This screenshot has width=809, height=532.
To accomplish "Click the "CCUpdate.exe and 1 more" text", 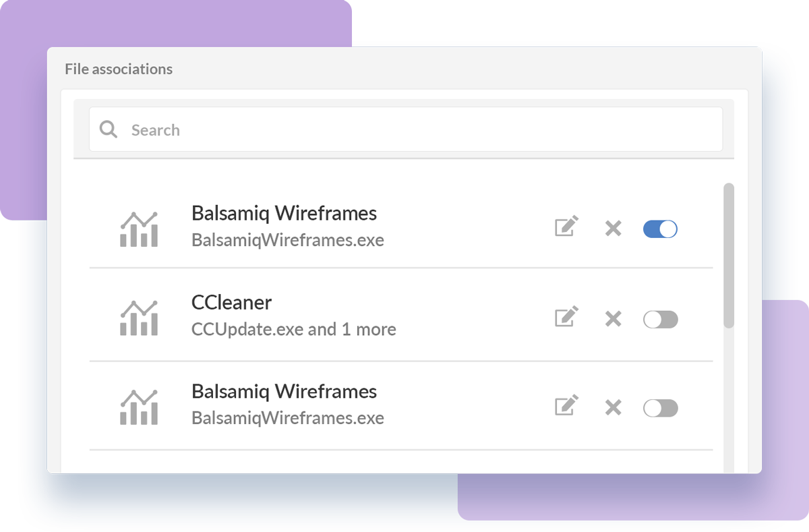I will 293,330.
